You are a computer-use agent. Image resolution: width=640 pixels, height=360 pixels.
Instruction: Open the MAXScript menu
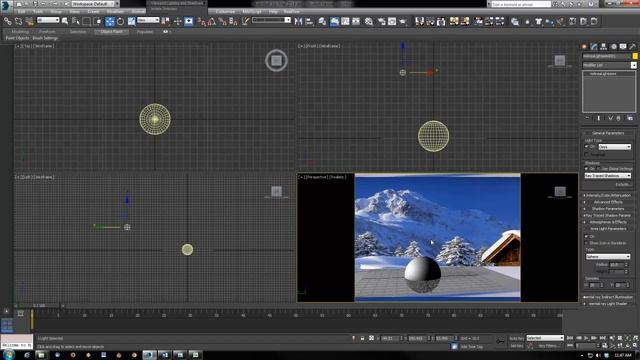point(251,11)
